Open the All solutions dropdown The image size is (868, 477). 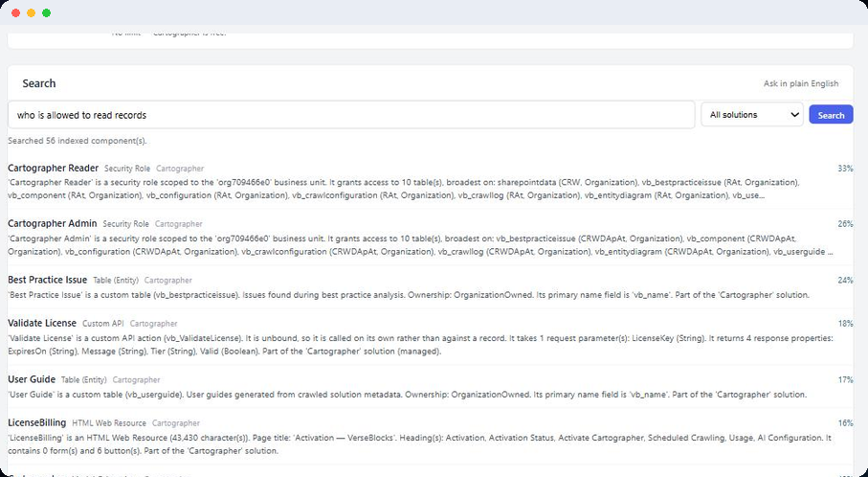[x=752, y=115]
